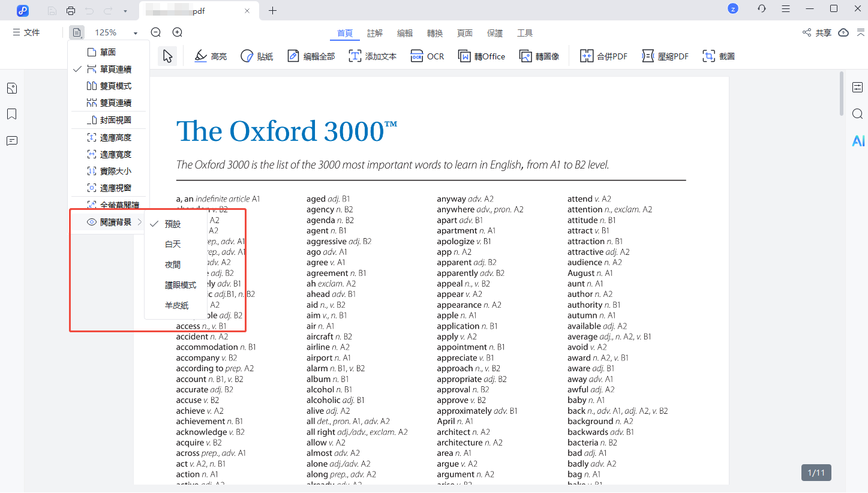This screenshot has width=868, height=493.
Task: Switch to the 保護 tab
Action: click(495, 33)
